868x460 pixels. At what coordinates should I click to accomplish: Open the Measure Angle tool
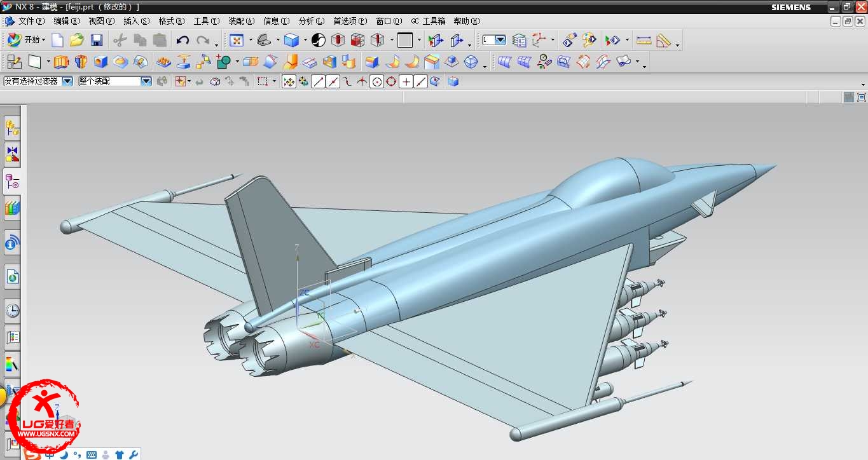664,41
